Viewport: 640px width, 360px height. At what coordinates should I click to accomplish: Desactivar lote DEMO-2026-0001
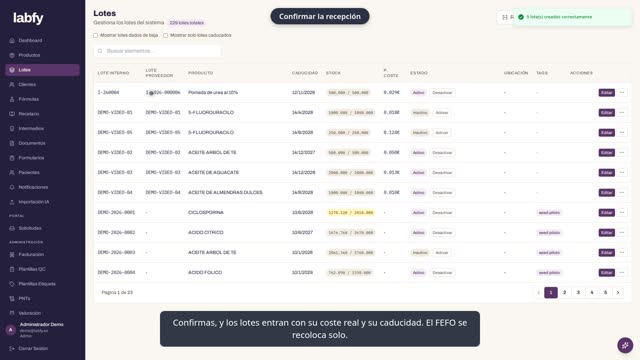(x=442, y=213)
